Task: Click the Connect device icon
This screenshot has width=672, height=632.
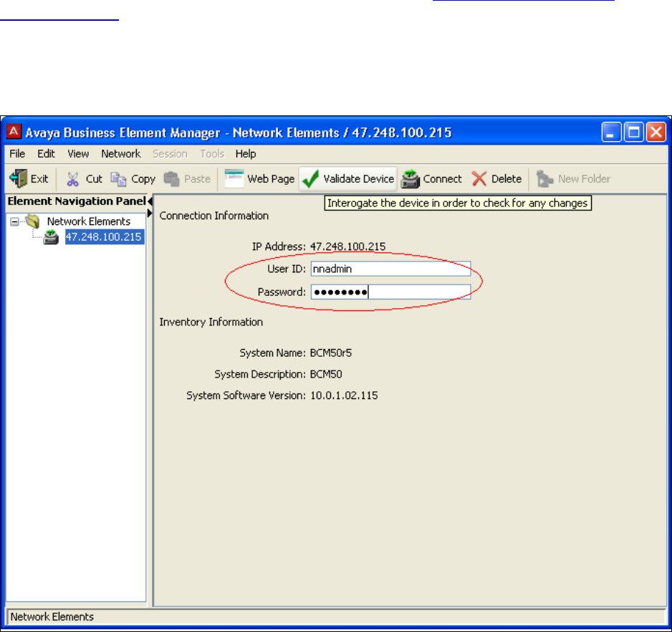Action: [410, 179]
